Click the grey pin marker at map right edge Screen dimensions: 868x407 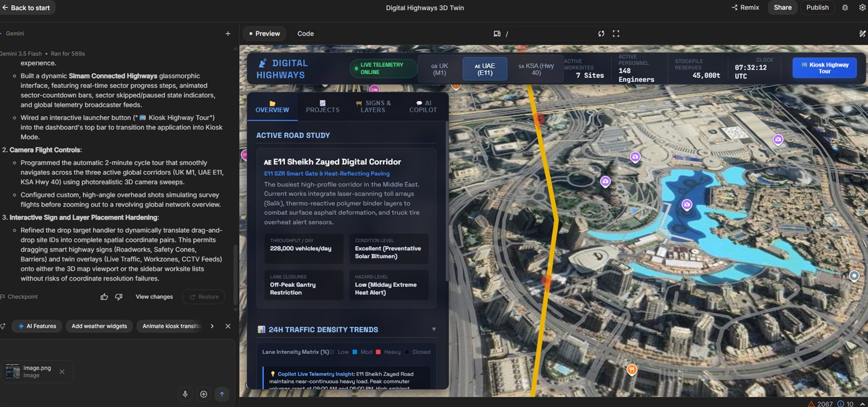click(854, 276)
